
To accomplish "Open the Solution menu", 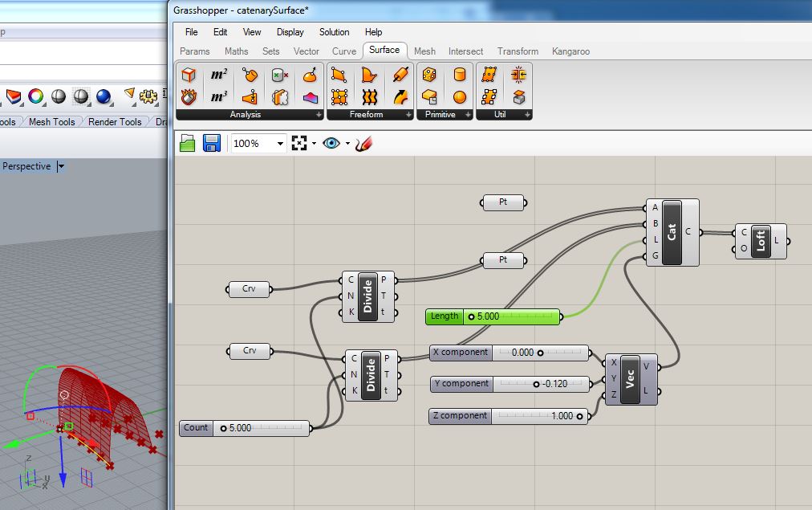I will click(334, 32).
